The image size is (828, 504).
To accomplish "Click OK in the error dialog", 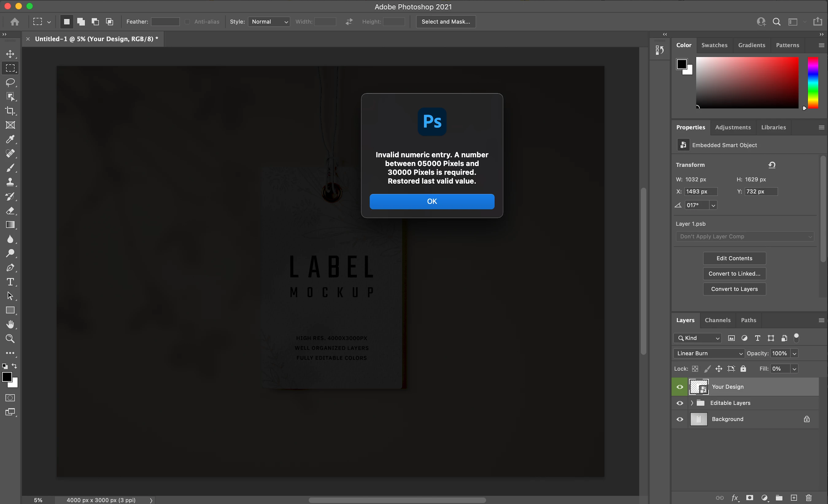I will 432,201.
